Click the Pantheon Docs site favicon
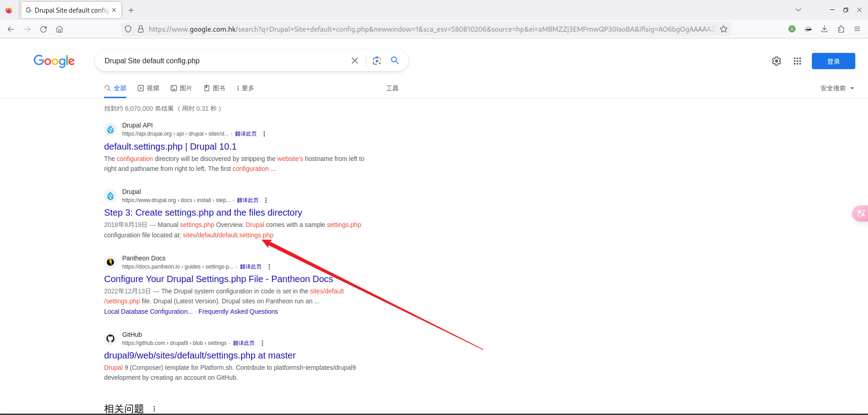 [110, 262]
